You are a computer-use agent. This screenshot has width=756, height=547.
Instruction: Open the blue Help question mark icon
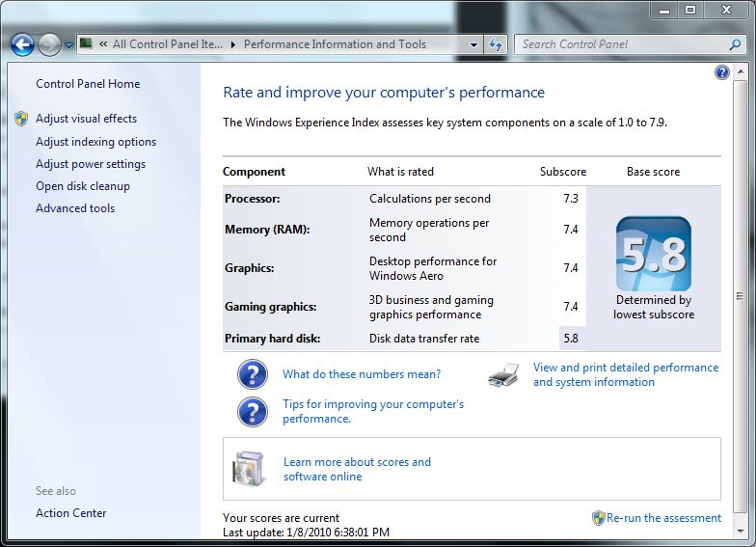[721, 72]
